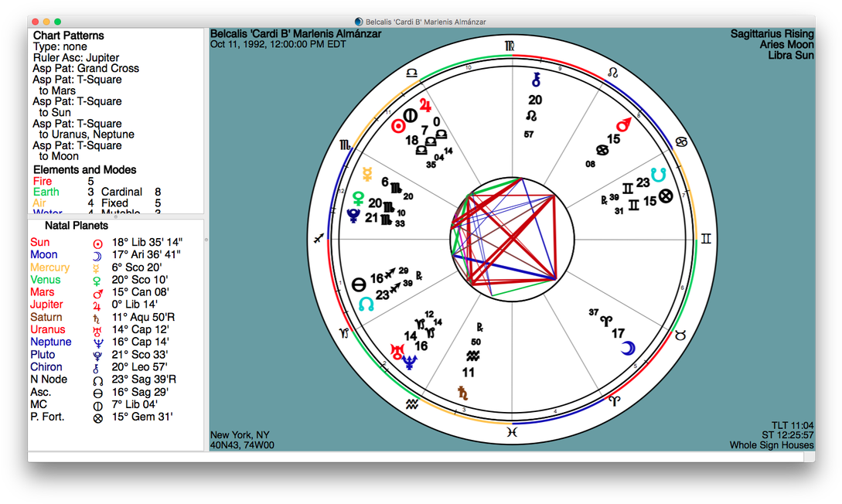This screenshot has height=504, width=842.
Task: Select 'Whole Sign Houses' text
Action: click(x=772, y=445)
